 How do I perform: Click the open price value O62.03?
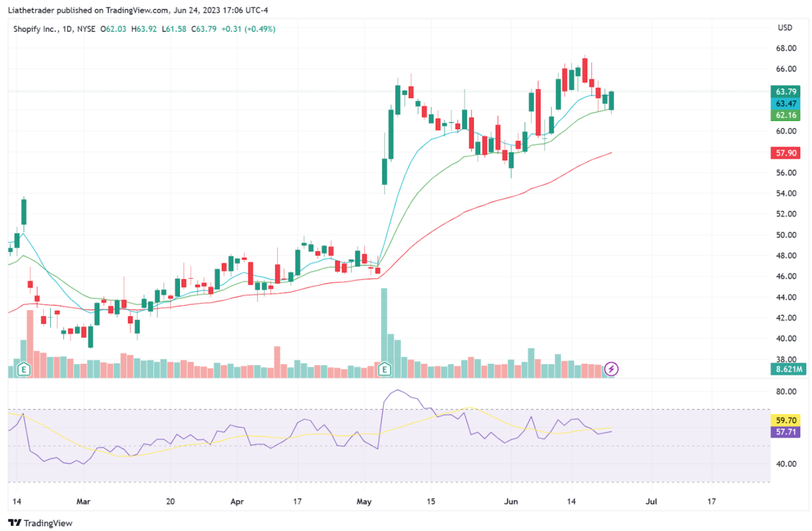click(x=113, y=29)
